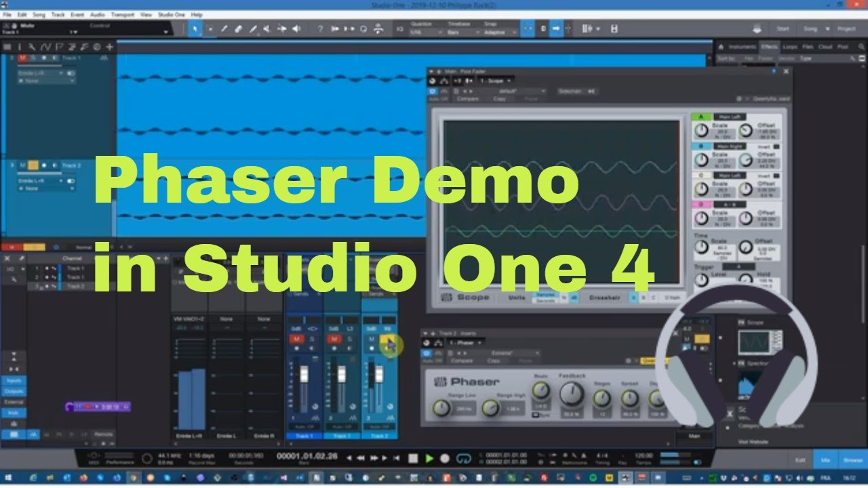
Task: Click the add track plus icon
Action: (109, 47)
